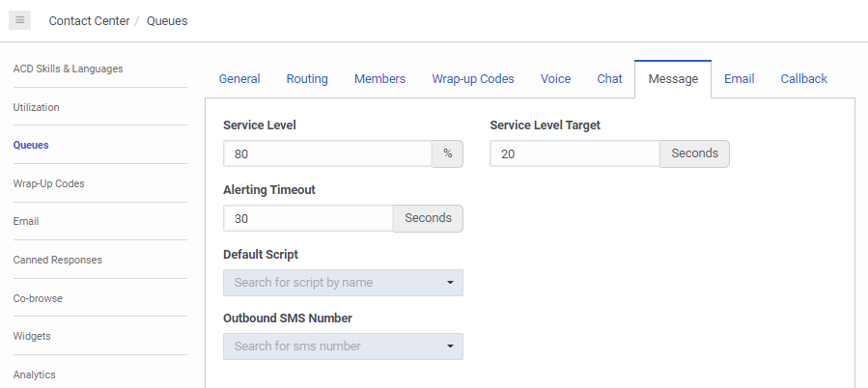Open the Members tab

(x=379, y=79)
